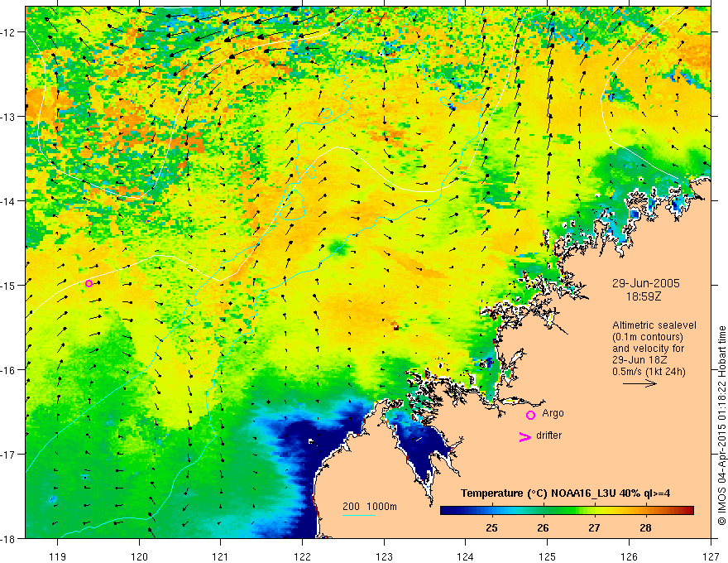This screenshot has width=728, height=563.
Task: Click the longitude axis label "125"
Action: pyautogui.click(x=548, y=556)
